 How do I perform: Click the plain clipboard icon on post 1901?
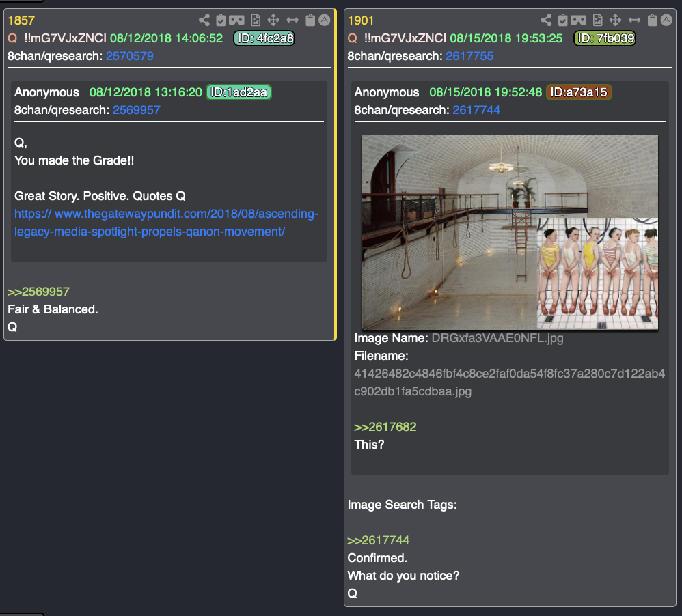coord(652,20)
